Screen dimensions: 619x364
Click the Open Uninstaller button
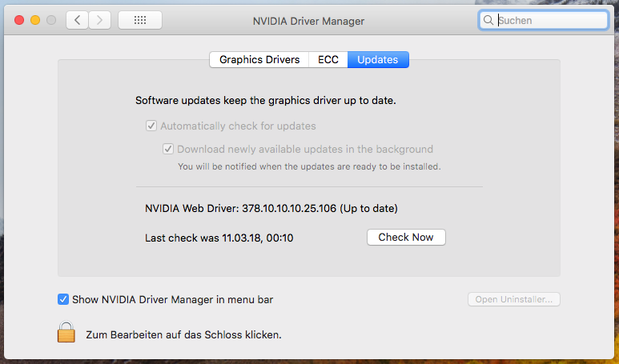point(514,299)
